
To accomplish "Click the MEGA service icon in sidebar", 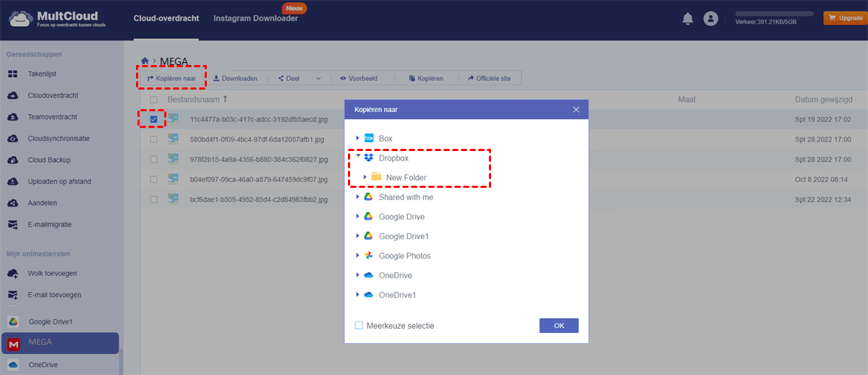I will (13, 343).
